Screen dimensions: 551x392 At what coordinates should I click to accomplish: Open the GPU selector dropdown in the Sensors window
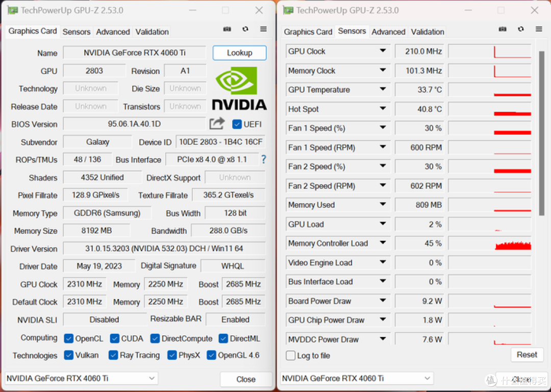tap(357, 378)
